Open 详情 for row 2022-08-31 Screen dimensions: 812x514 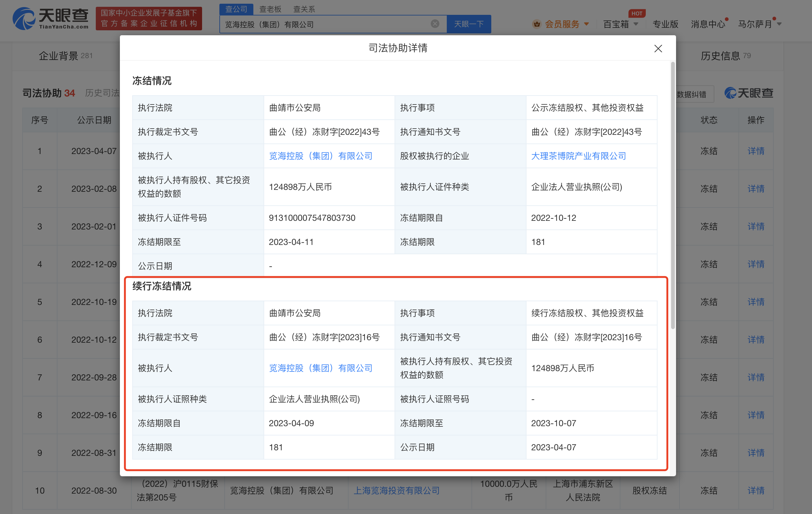pyautogui.click(x=756, y=453)
